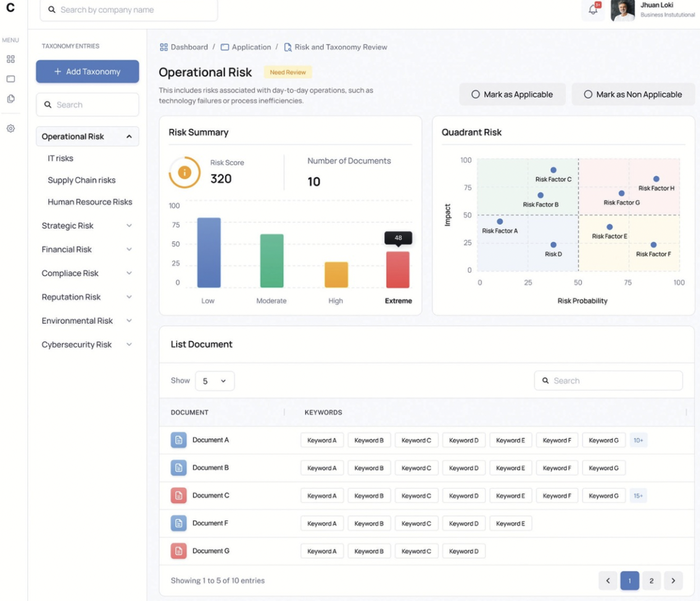Open settings gear icon in sidebar
The height and width of the screenshot is (601, 700).
pyautogui.click(x=11, y=128)
